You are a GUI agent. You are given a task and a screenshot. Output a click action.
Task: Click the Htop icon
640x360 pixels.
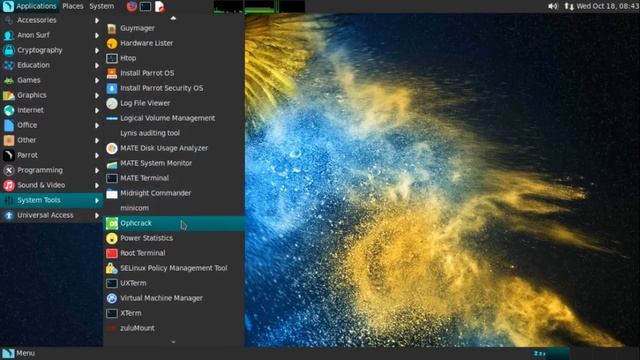tap(111, 58)
